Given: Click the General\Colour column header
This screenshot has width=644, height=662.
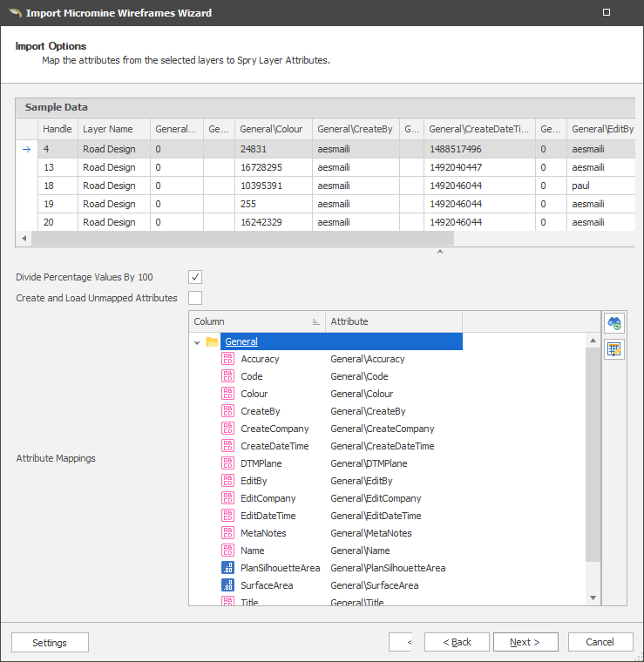Looking at the screenshot, I should (273, 129).
